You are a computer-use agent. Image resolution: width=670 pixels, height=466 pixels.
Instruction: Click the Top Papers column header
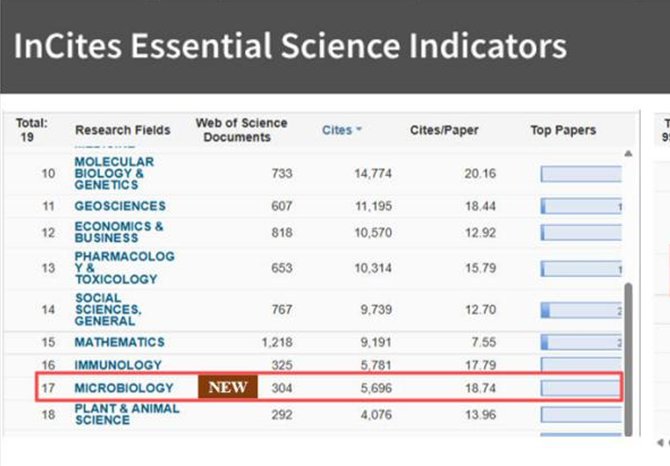(562, 130)
